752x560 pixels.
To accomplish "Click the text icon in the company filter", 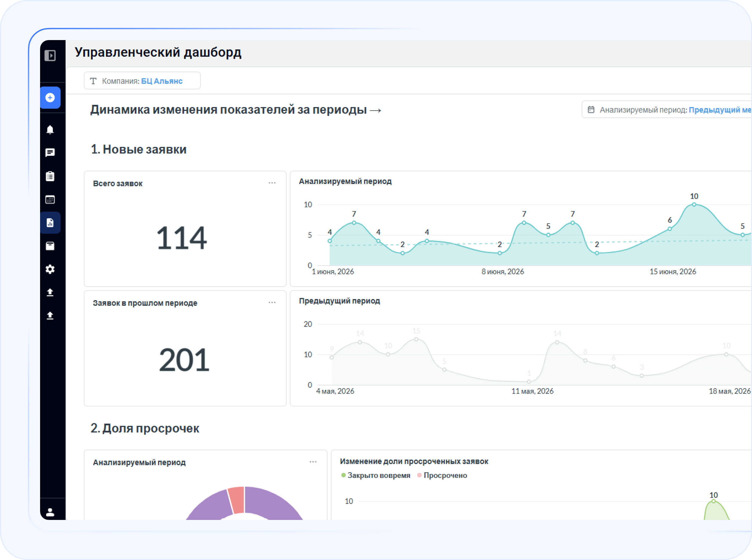I will point(93,81).
